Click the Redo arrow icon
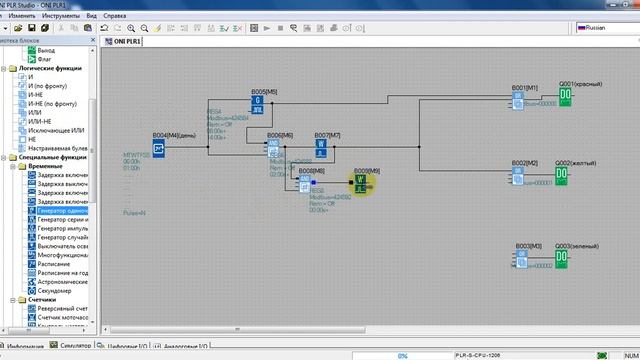This screenshot has height=360, width=640. point(118,28)
